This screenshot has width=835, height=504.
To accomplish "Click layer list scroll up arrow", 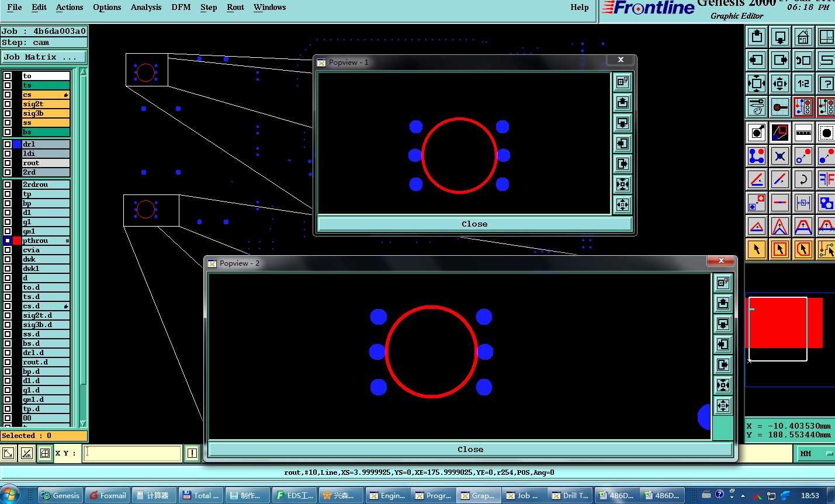I will (83, 72).
